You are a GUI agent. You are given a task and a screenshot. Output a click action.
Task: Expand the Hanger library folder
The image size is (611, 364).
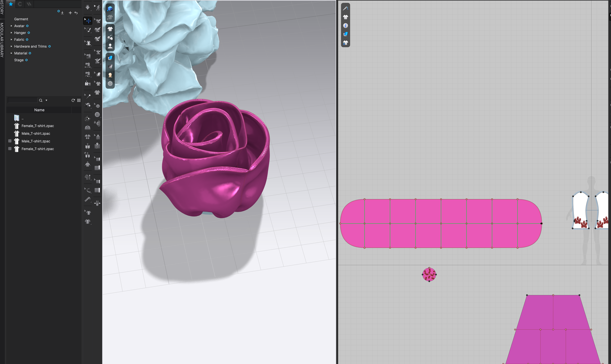click(x=11, y=33)
